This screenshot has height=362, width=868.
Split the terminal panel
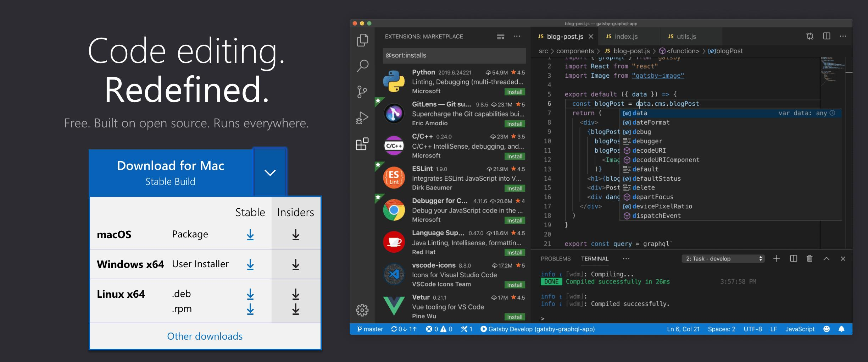[794, 259]
